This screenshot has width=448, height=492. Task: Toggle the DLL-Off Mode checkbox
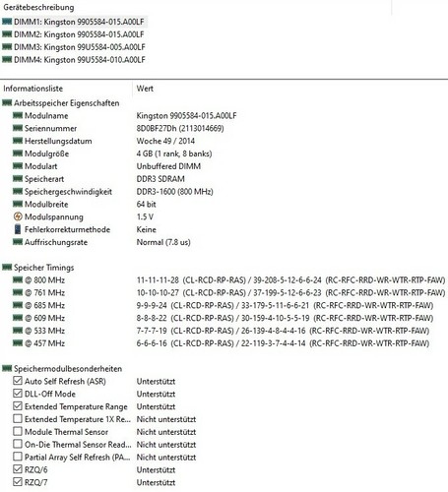(18, 394)
